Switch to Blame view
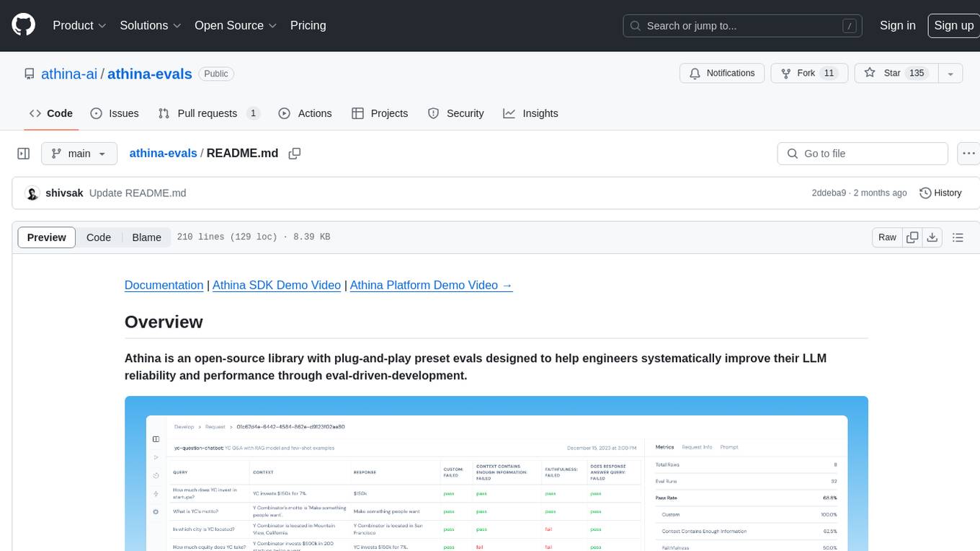 tap(146, 237)
